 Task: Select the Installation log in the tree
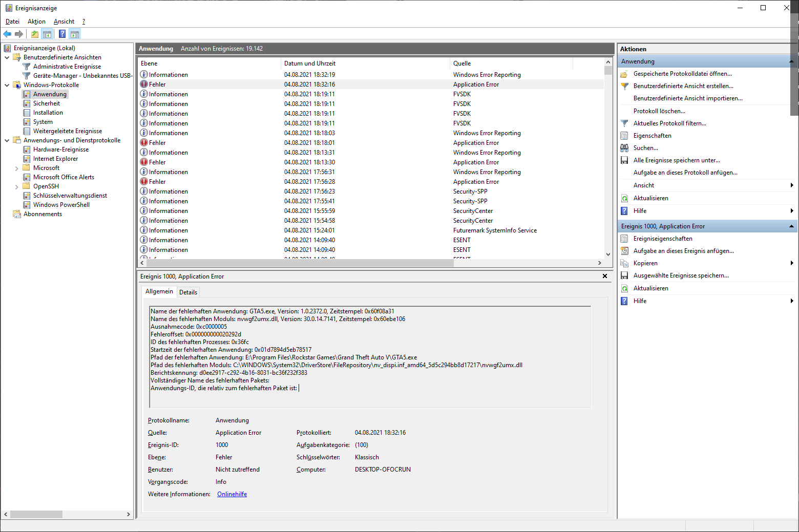tap(48, 113)
